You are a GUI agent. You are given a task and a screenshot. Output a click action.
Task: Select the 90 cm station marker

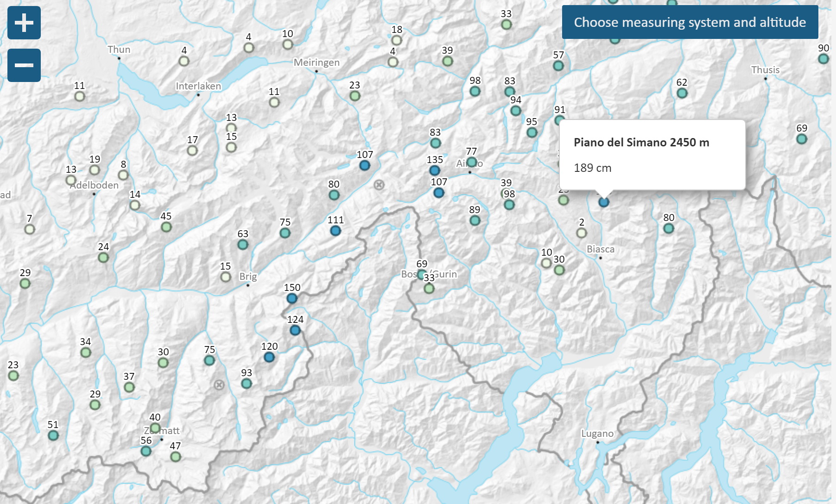click(x=823, y=59)
